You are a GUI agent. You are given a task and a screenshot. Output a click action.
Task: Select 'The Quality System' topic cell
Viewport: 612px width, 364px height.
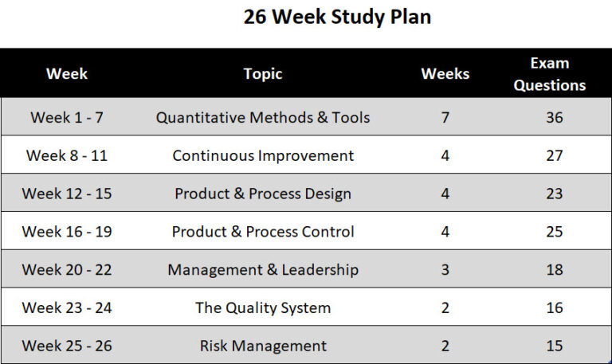(263, 307)
